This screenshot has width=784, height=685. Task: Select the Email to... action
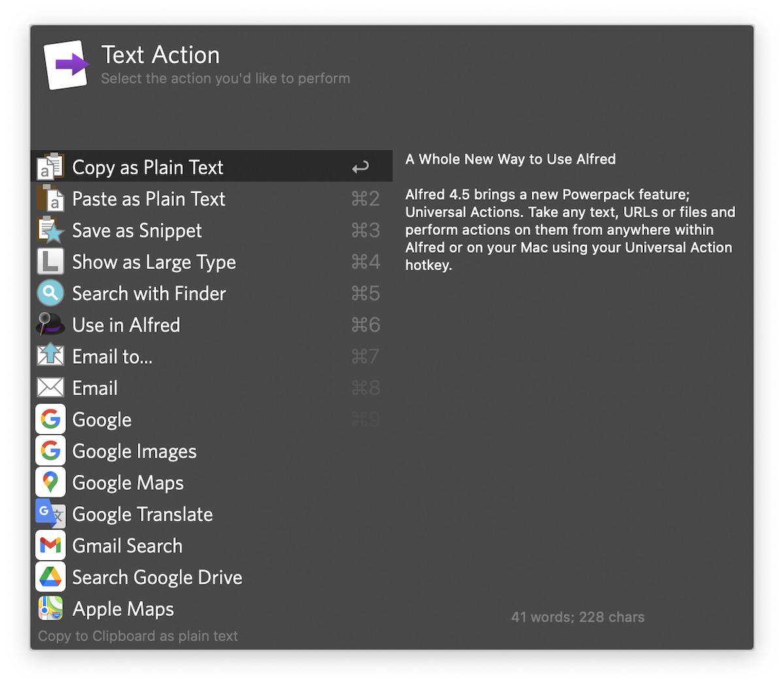pos(212,356)
